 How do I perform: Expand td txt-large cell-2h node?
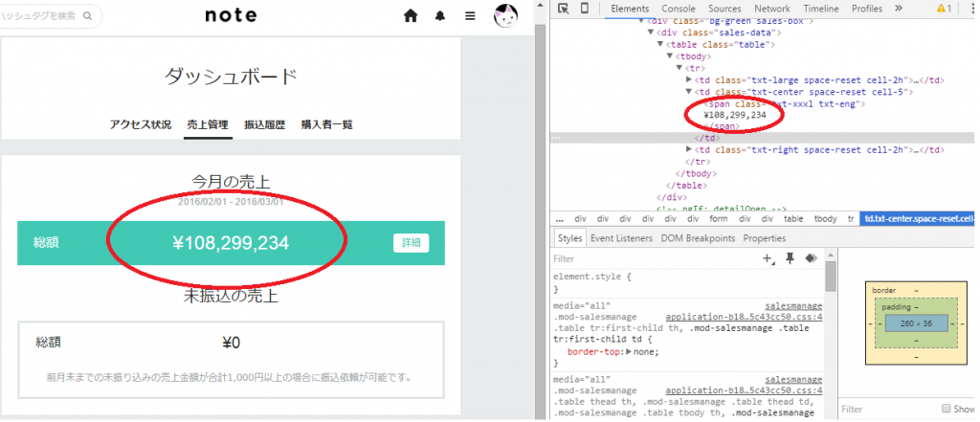(x=690, y=79)
